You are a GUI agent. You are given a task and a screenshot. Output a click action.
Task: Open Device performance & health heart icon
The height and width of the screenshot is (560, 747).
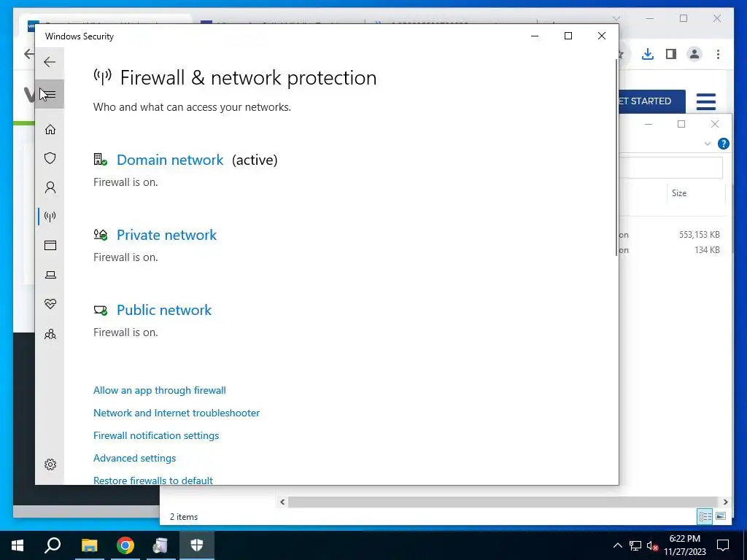(x=50, y=304)
